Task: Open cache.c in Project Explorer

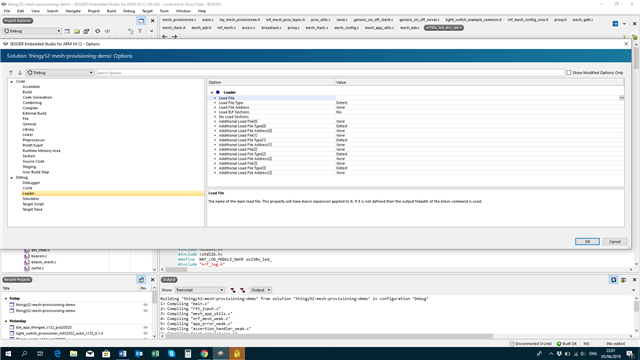Action: click(x=37, y=268)
